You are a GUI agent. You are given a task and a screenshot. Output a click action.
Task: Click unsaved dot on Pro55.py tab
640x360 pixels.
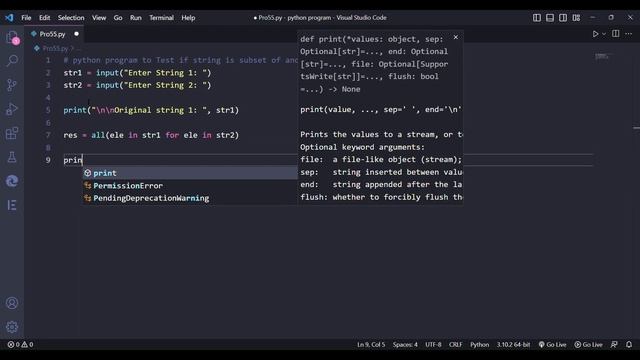coord(76,34)
